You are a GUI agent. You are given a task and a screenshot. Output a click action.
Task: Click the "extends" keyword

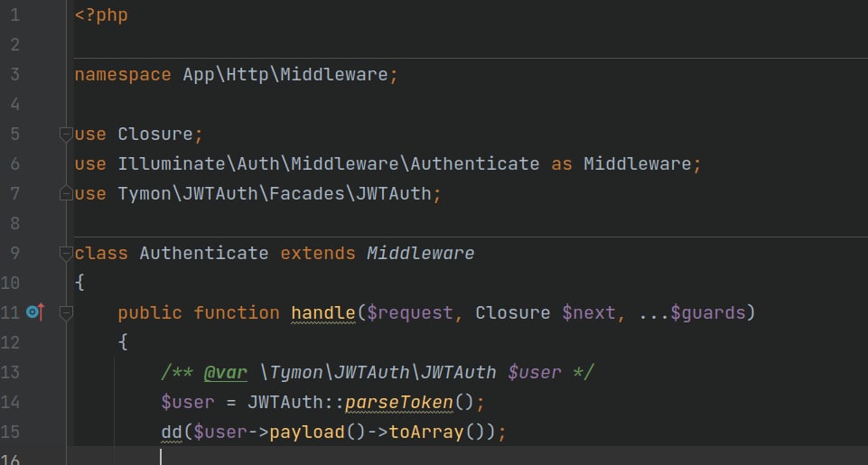(x=318, y=254)
